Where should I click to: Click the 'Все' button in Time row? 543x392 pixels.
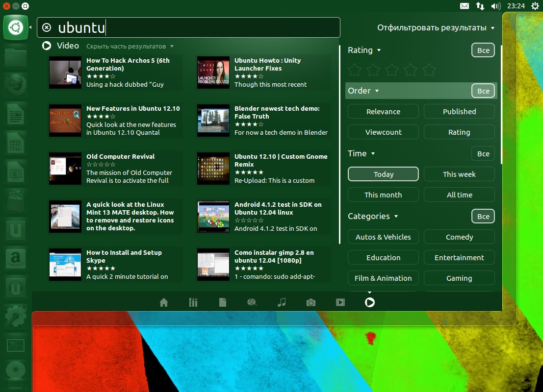(x=483, y=153)
